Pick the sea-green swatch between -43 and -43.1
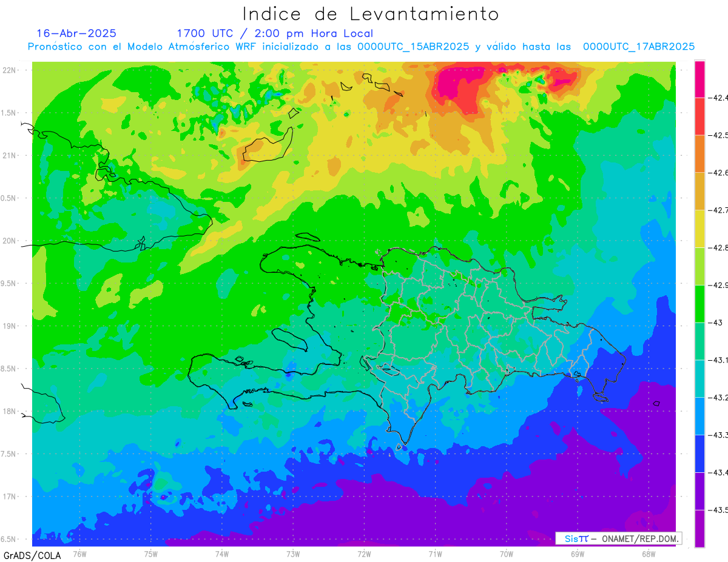 (x=699, y=341)
